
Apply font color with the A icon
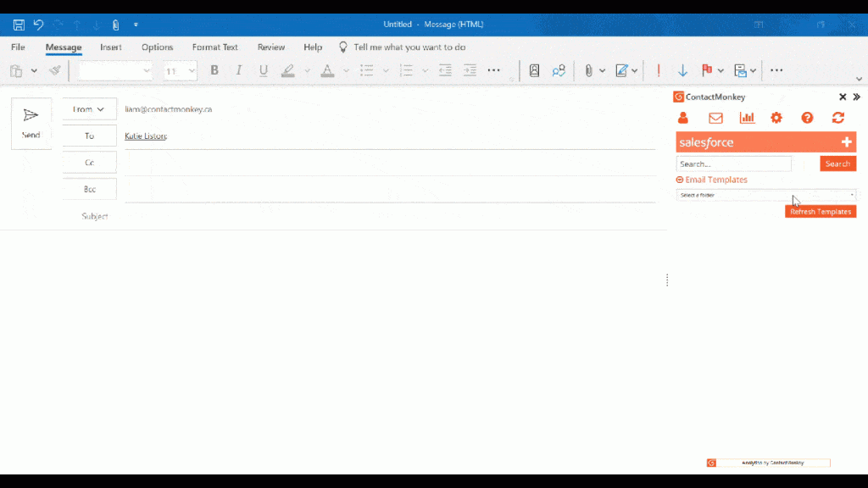click(327, 70)
